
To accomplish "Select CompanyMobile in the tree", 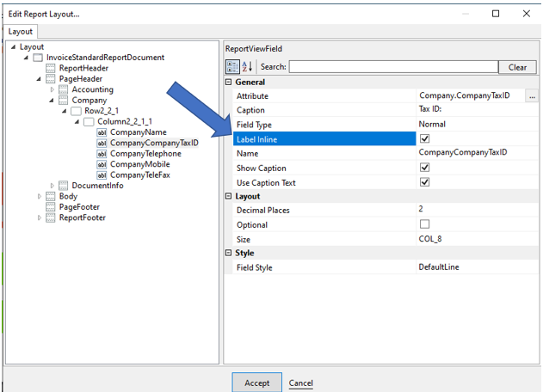I will click(140, 165).
